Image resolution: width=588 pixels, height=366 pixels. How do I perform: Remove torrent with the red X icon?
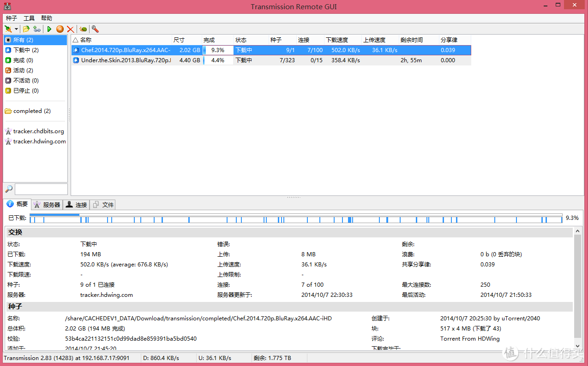click(x=71, y=29)
